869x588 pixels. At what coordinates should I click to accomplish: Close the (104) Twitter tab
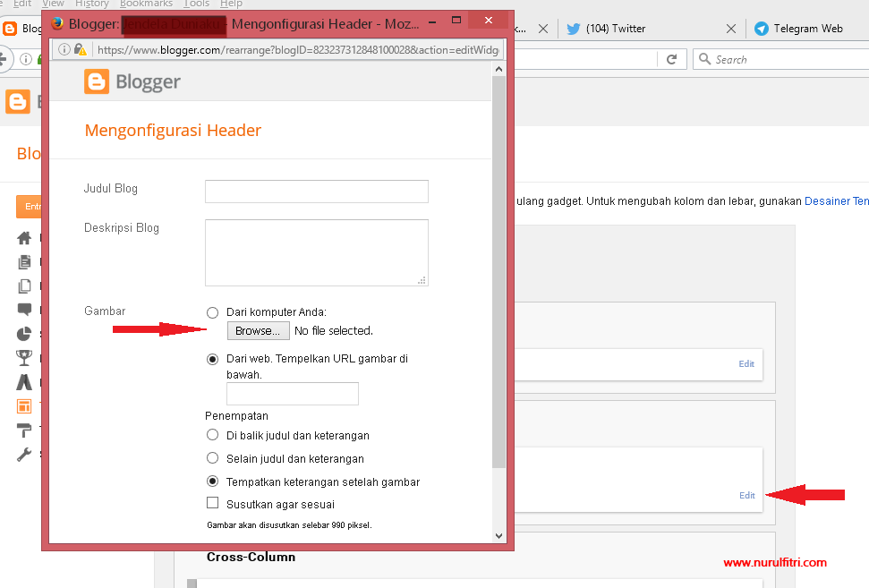[x=731, y=29]
